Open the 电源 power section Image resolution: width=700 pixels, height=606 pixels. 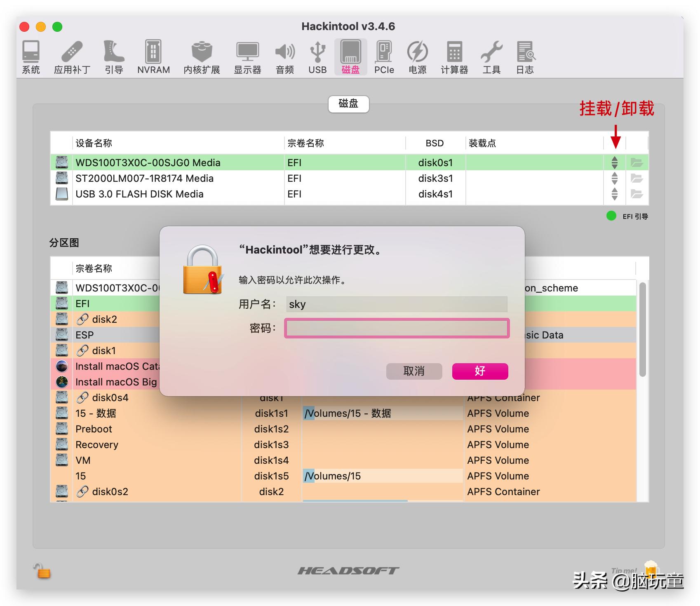417,57
